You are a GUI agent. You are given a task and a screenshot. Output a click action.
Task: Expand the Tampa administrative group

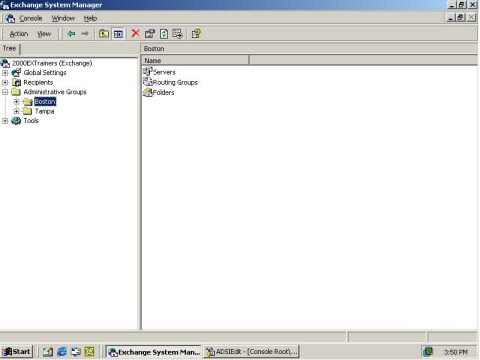pyautogui.click(x=16, y=111)
